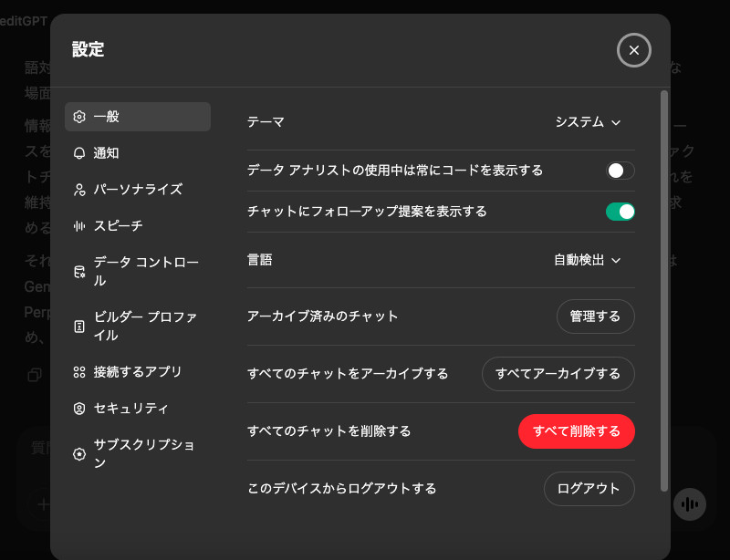This screenshot has width=730, height=560.
Task: Click the voice mode icon behind dialog
Action: (690, 504)
